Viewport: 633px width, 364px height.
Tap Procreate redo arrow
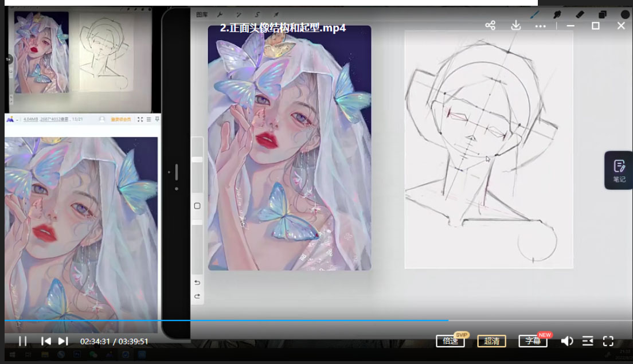pyautogui.click(x=197, y=296)
